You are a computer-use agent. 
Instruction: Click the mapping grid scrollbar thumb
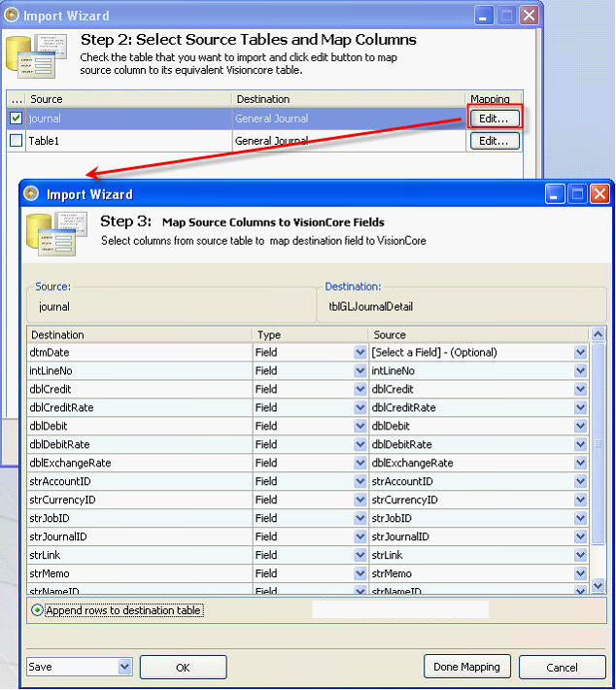click(x=598, y=444)
